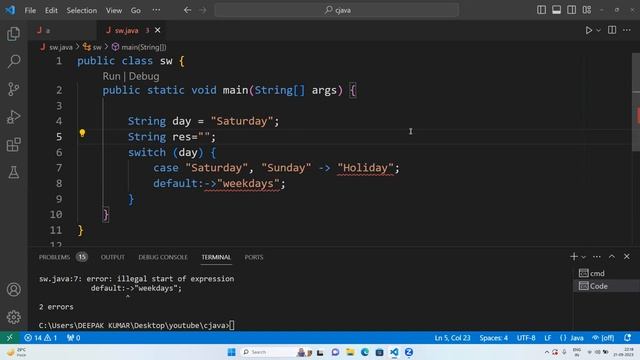Viewport: 640px width, 360px height.
Task: Open the Explorer view in activity bar
Action: click(x=13, y=34)
